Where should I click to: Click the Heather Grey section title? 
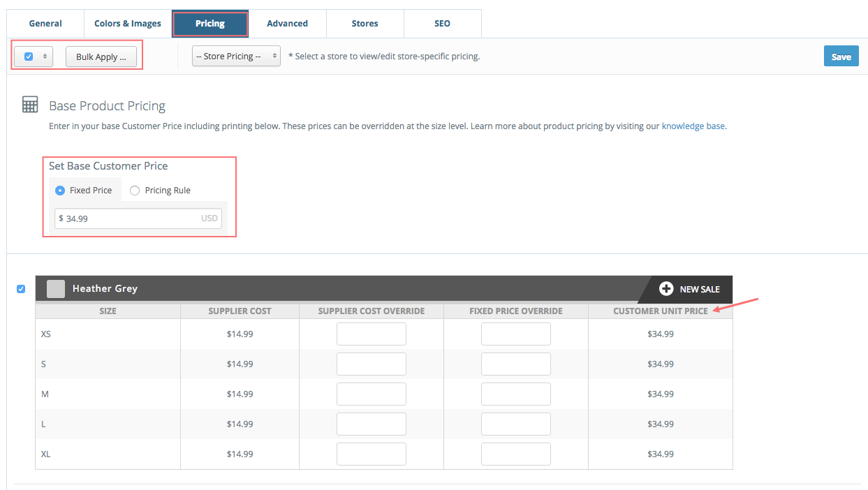click(x=105, y=288)
